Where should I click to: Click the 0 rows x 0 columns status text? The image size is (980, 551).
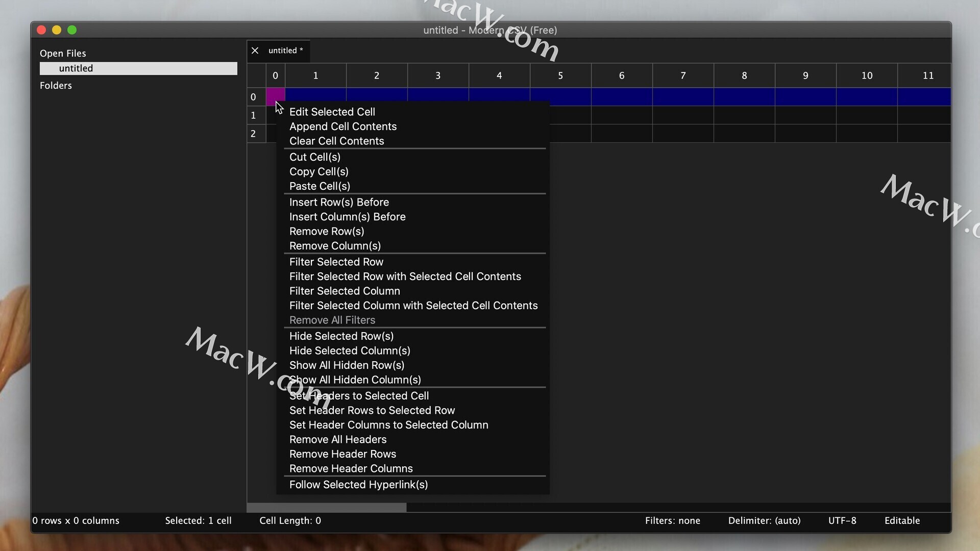pyautogui.click(x=76, y=521)
